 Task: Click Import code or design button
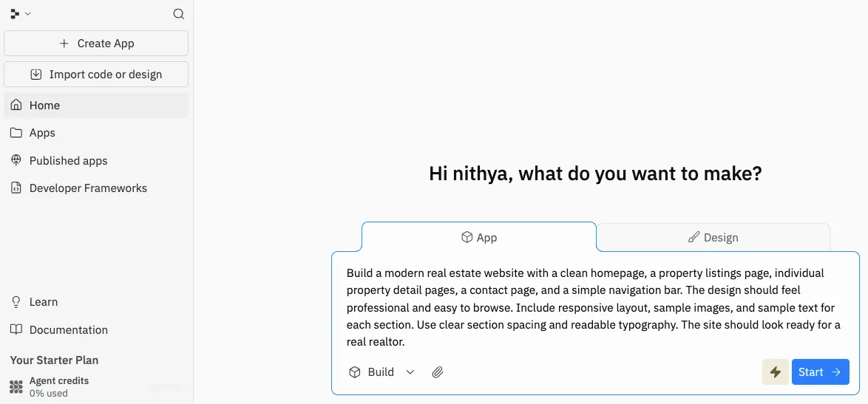coord(96,75)
